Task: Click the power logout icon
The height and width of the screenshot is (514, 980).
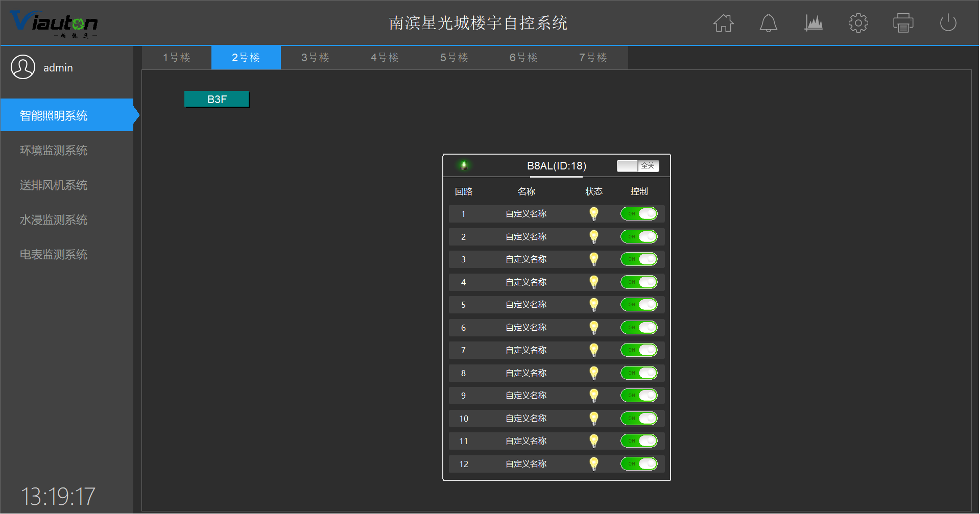Action: 948,23
